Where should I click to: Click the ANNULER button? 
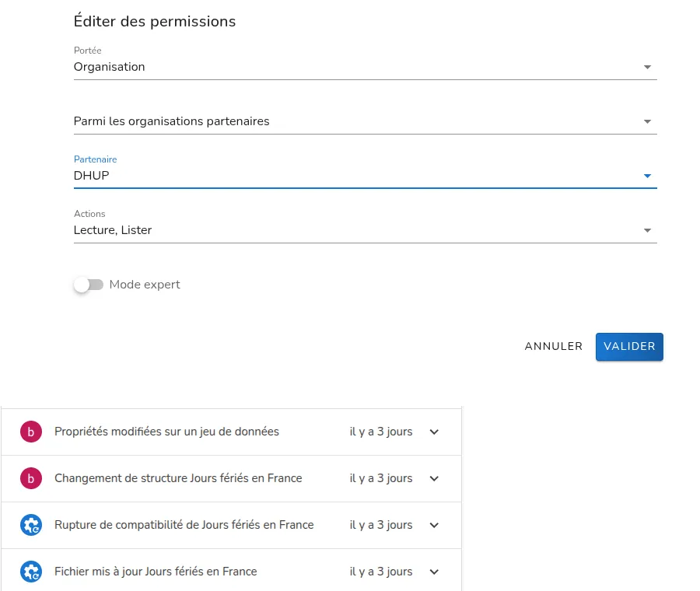tap(554, 346)
